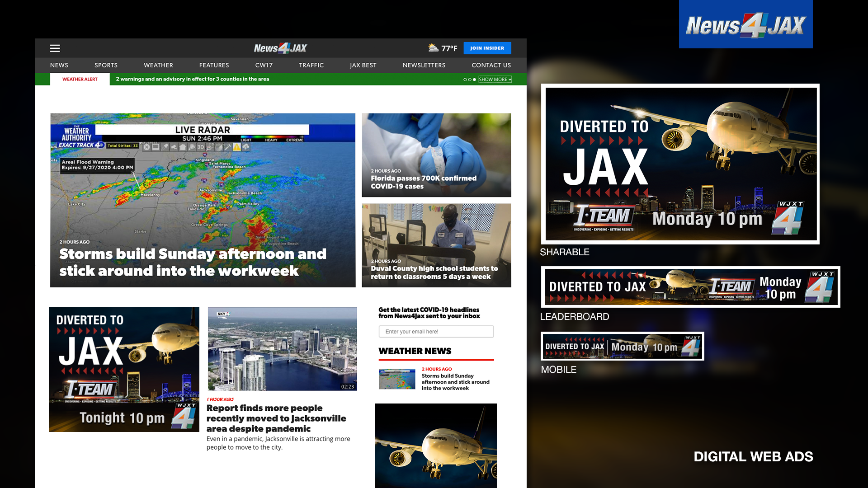Click the article summary Even in a pandemic

(x=278, y=443)
